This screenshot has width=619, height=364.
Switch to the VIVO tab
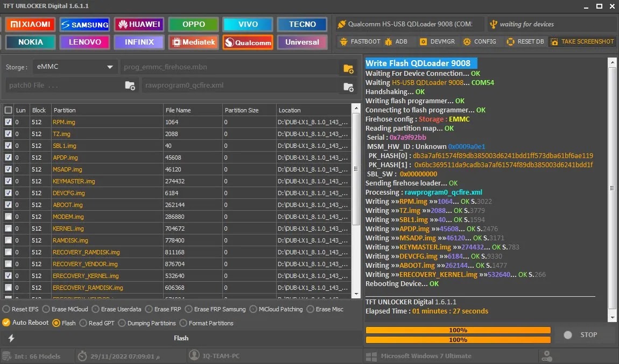pos(248,24)
